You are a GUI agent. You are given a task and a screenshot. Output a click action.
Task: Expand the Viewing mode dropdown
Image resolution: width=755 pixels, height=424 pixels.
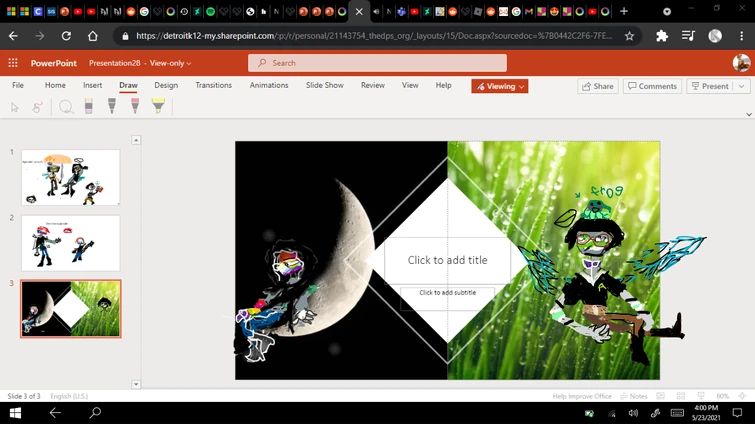click(500, 86)
